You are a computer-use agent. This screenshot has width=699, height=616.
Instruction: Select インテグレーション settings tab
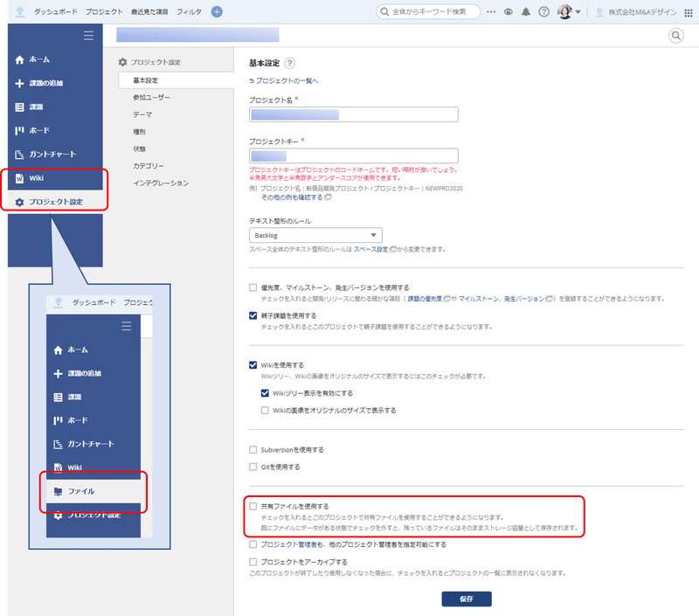click(161, 183)
